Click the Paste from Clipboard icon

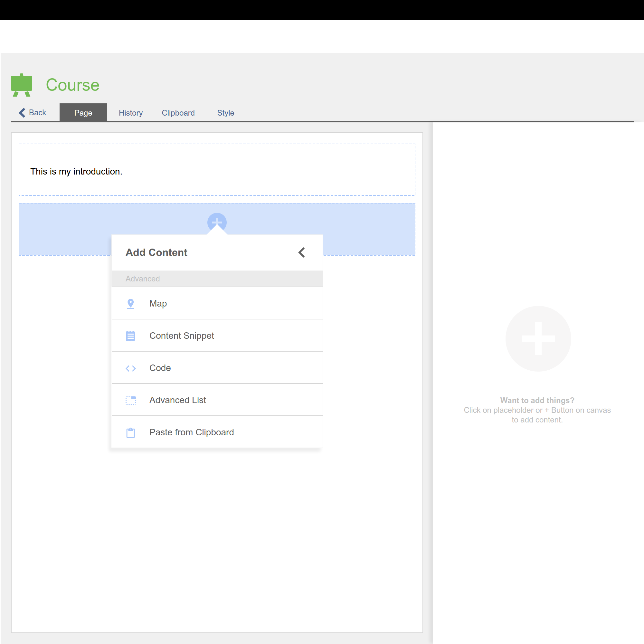pos(131,433)
